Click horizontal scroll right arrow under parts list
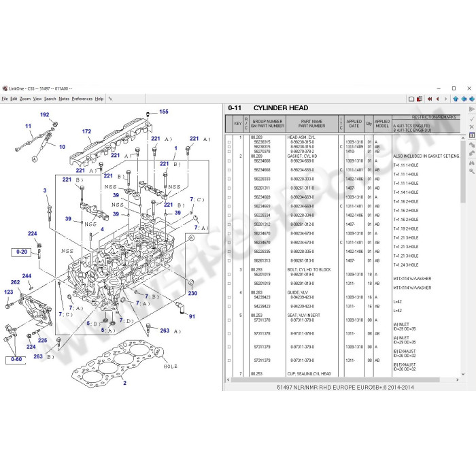Image resolution: width=476 pixels, height=476 pixels. coord(458,379)
